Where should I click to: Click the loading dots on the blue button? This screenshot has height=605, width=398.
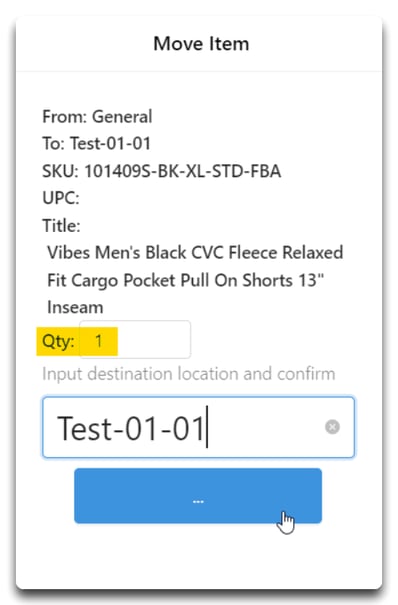[x=198, y=501]
